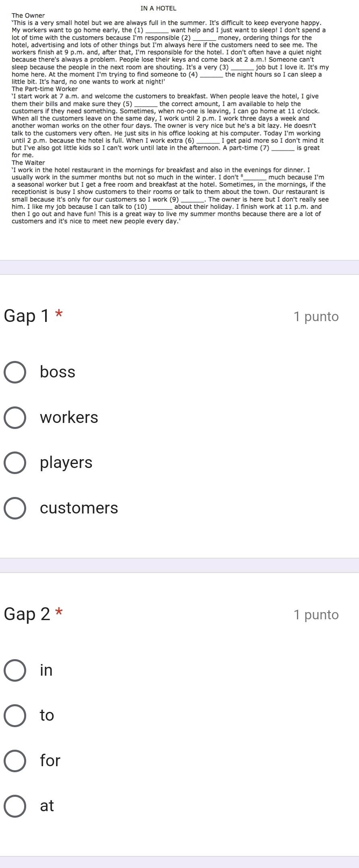Select the "boss" radio option for Gap 1
Screen dimensions: 359x868
[15, 372]
